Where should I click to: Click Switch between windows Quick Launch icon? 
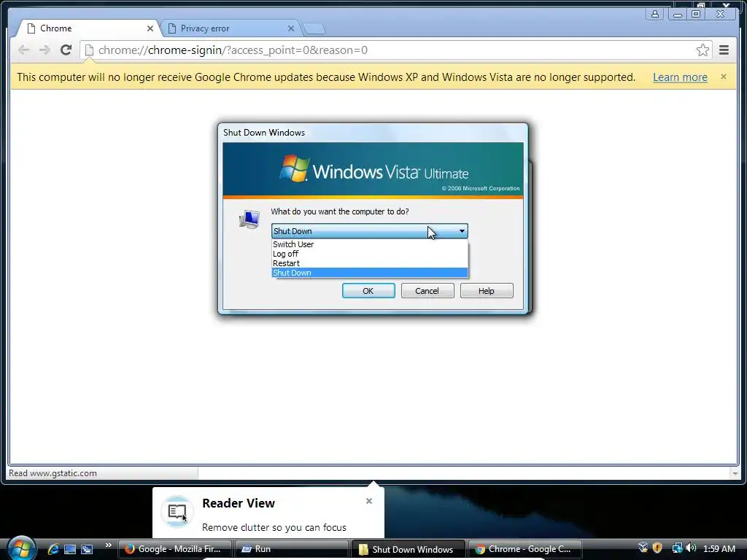[x=87, y=549]
